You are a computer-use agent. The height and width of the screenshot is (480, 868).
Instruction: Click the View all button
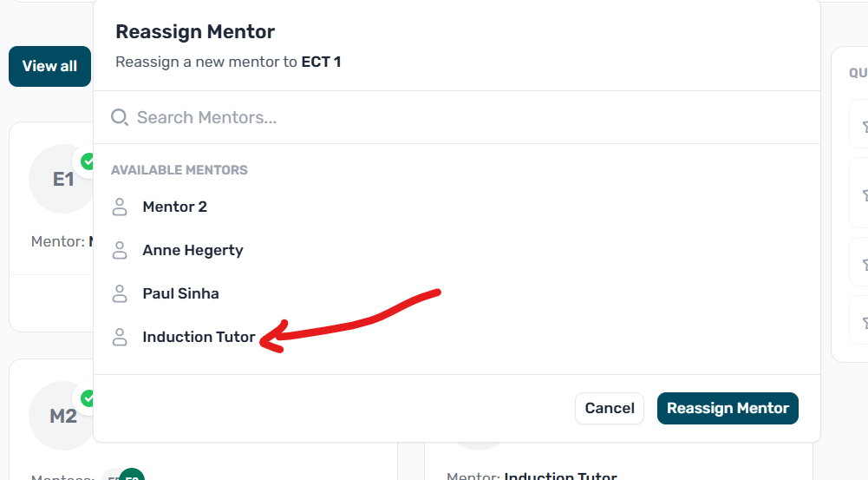point(49,66)
